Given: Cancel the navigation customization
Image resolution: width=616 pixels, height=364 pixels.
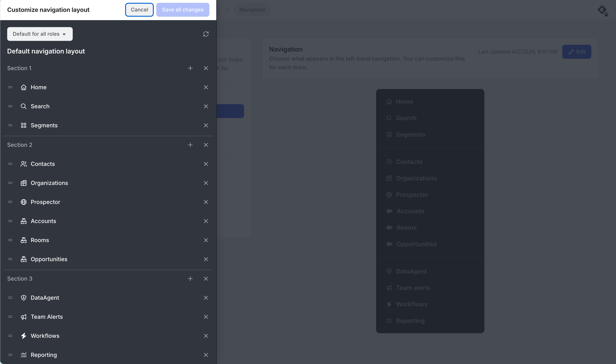Looking at the screenshot, I should [139, 10].
